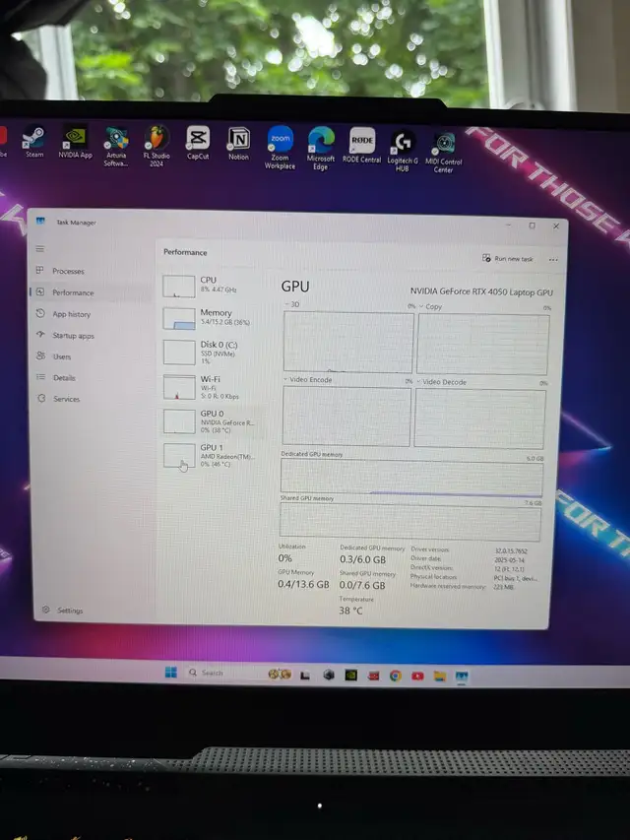Screen dimensions: 630x840
Task: Open Google Chrome from the taskbar
Action: tap(396, 676)
